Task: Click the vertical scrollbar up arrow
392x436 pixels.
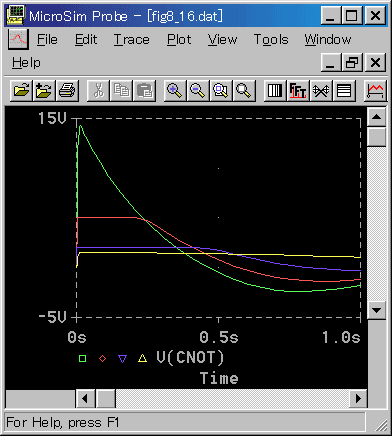Action: 377,117
